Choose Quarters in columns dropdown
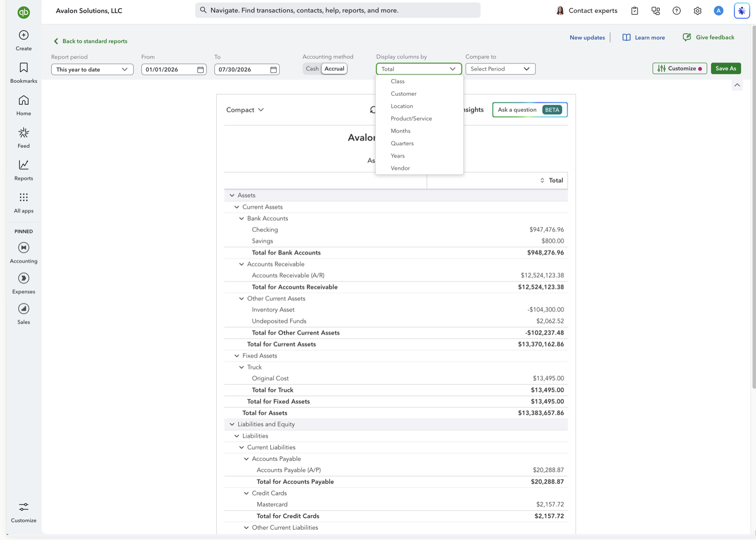The height and width of the screenshot is (540, 756). tap(419, 143)
